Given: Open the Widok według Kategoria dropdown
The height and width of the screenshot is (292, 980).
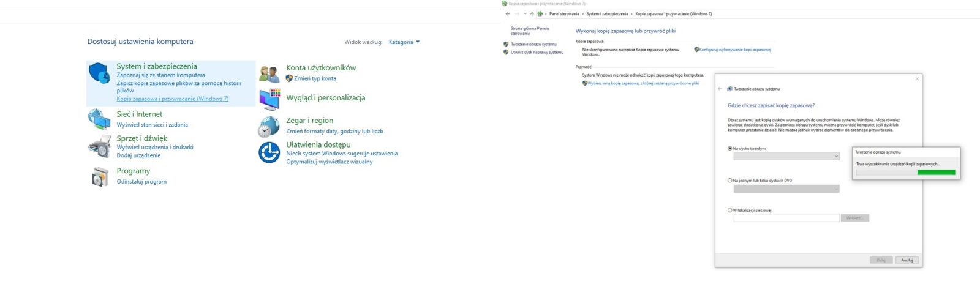Looking at the screenshot, I should click(x=404, y=42).
